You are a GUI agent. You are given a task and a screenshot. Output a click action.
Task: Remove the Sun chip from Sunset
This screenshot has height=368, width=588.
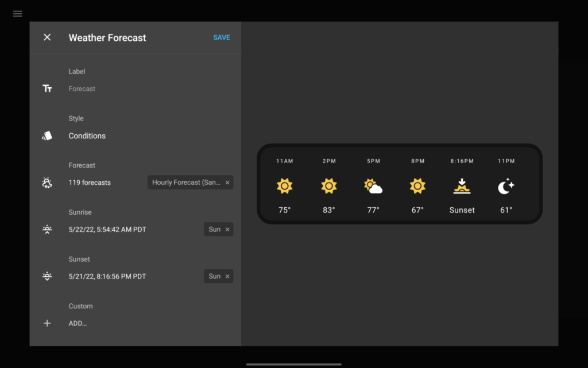tap(227, 277)
